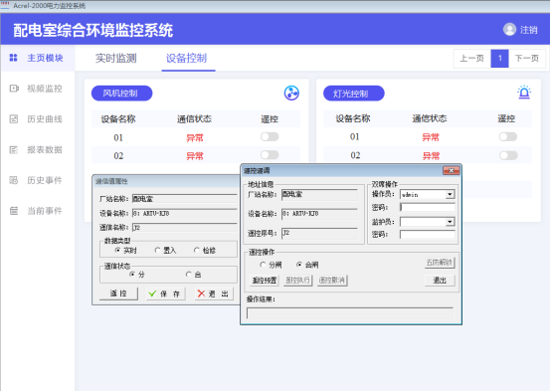550x392 pixels.
Task: Click the 注销 logout link
Action: (528, 30)
